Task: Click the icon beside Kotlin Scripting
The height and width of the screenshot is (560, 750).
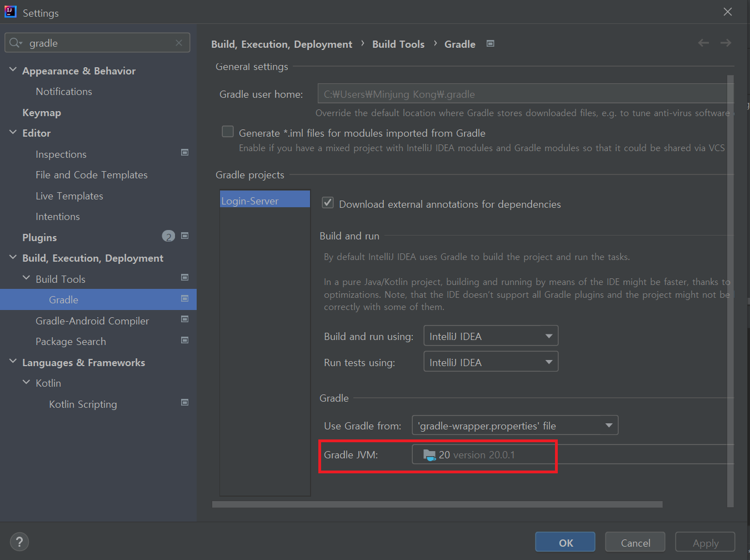Action: coord(185,402)
